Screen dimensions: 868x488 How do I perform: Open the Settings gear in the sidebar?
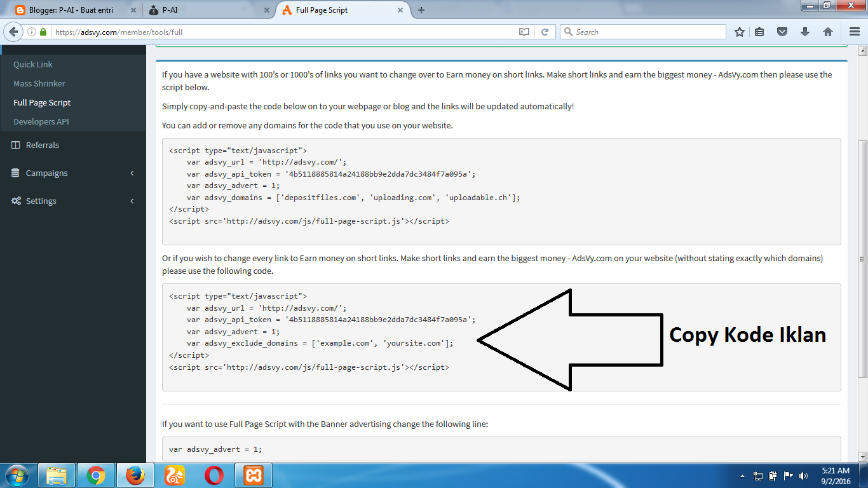pos(16,201)
